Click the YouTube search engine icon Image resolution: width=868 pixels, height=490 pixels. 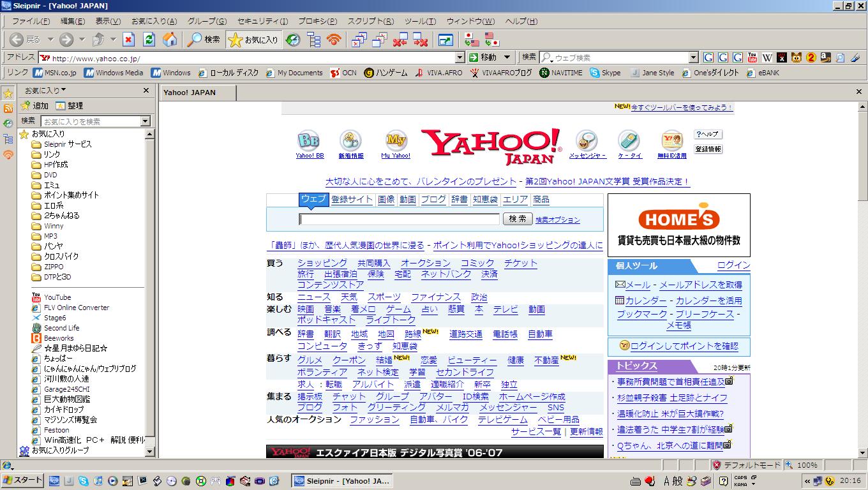752,57
